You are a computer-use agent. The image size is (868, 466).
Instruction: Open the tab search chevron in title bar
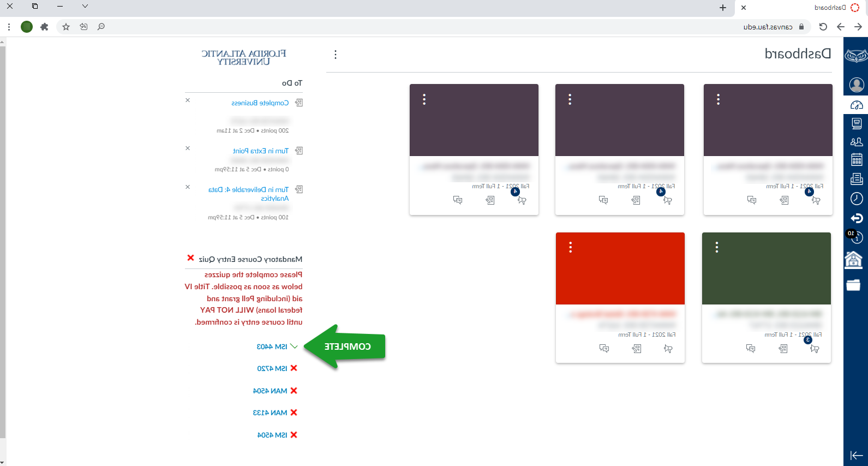tap(85, 7)
